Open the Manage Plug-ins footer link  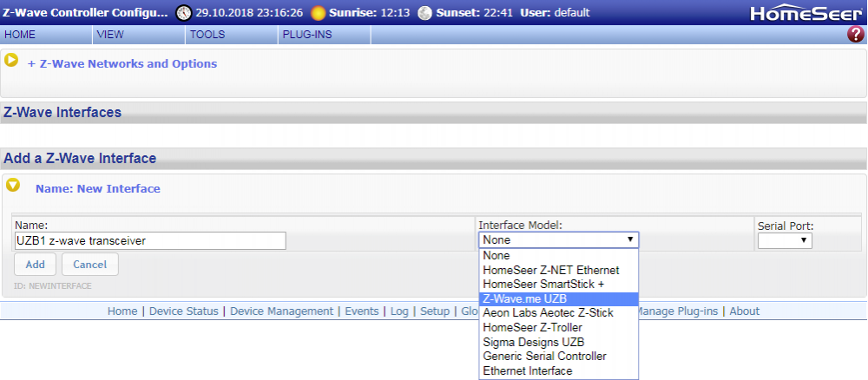678,311
